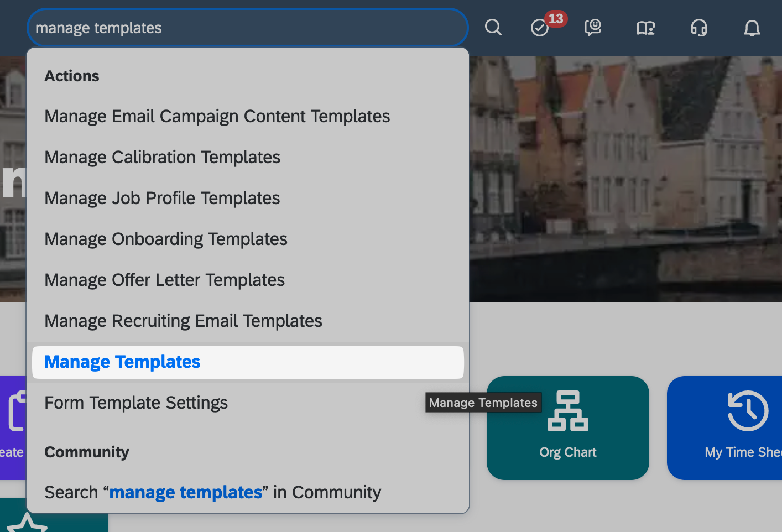This screenshot has height=532, width=782.
Task: Open the feedback chat bubble icon
Action: [x=592, y=27]
